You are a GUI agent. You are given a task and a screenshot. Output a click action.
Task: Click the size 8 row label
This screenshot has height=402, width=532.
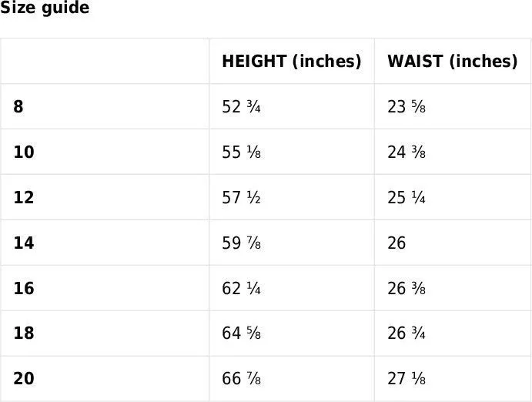click(x=18, y=107)
